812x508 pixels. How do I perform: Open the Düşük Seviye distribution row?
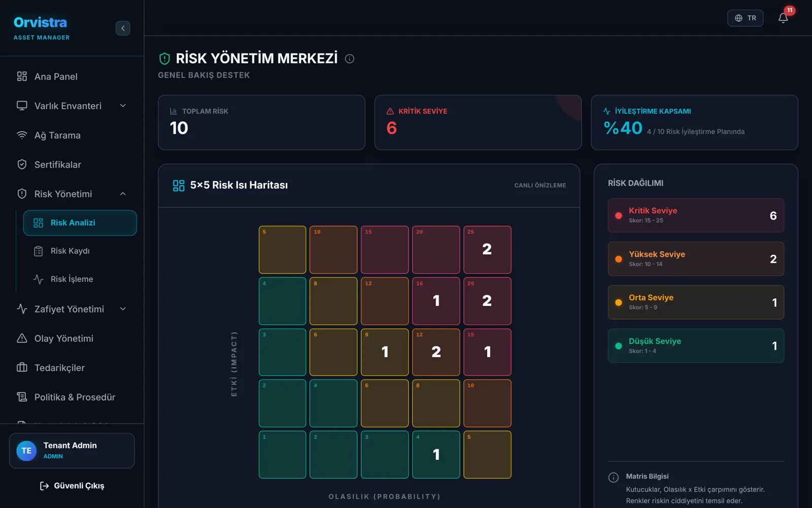pos(696,346)
